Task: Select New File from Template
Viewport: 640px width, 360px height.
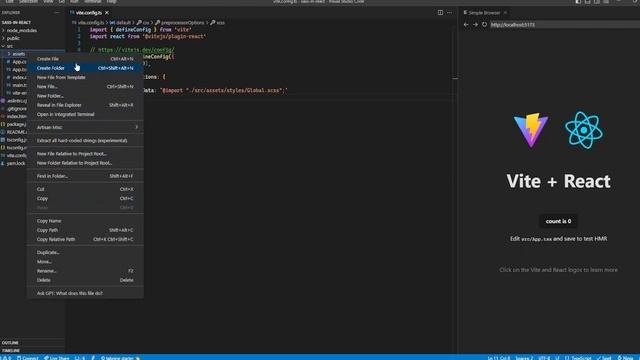Action: point(85,77)
